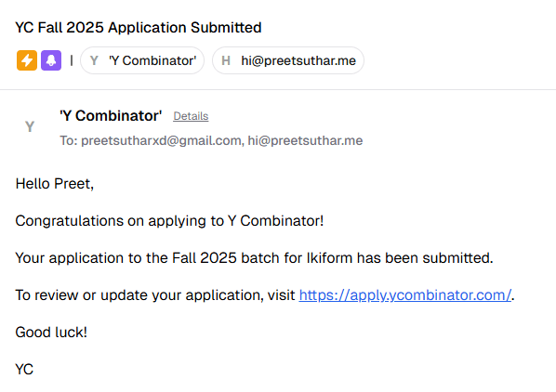Screen dimensions: 556x392
Task: Click preetsutharxd@gmail.com in the To line
Action: click(x=162, y=140)
